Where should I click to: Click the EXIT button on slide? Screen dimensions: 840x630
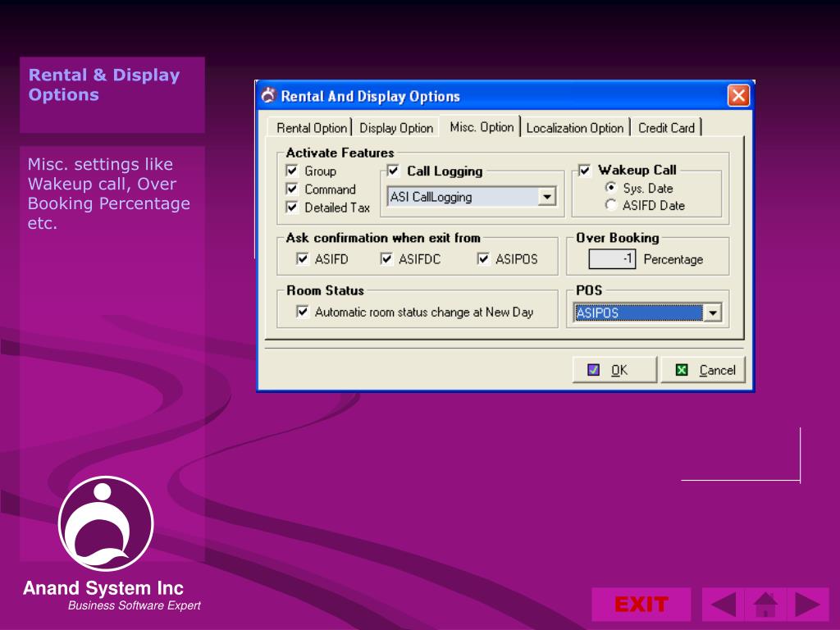tap(641, 605)
